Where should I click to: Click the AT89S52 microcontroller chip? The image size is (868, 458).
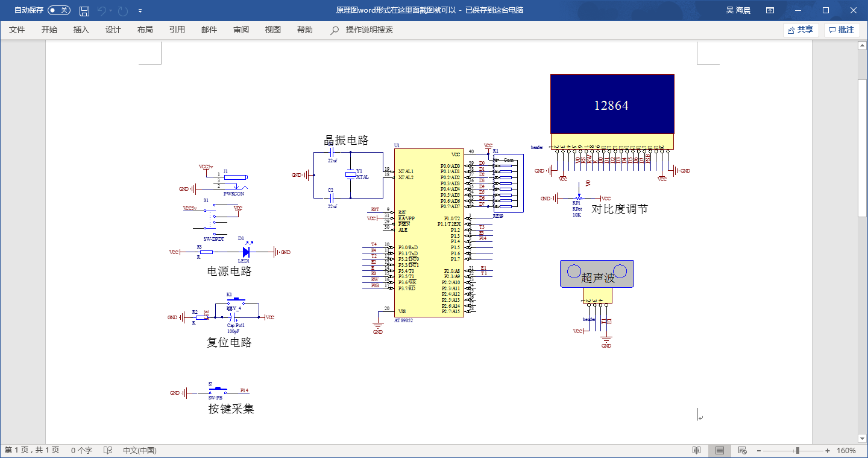click(x=429, y=233)
